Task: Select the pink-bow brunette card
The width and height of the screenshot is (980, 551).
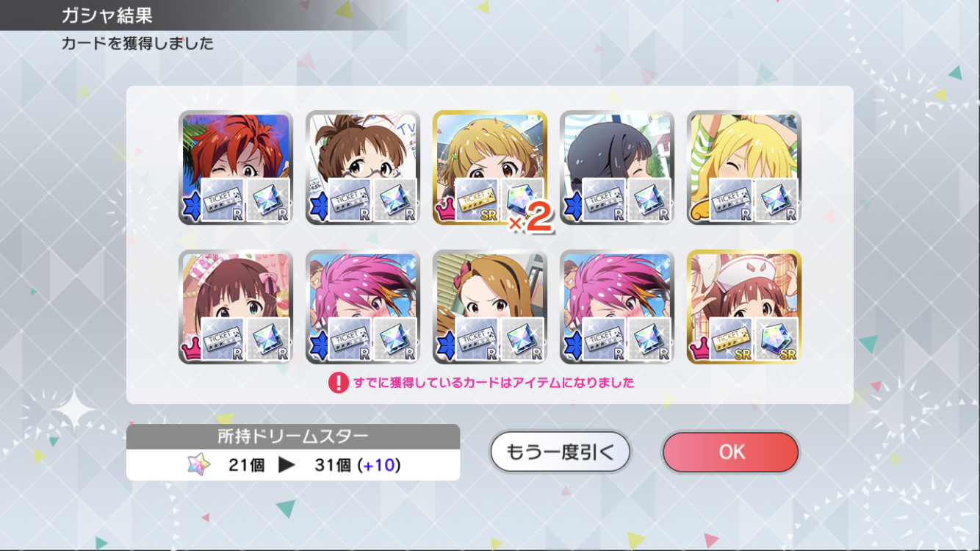Action: [x=236, y=307]
